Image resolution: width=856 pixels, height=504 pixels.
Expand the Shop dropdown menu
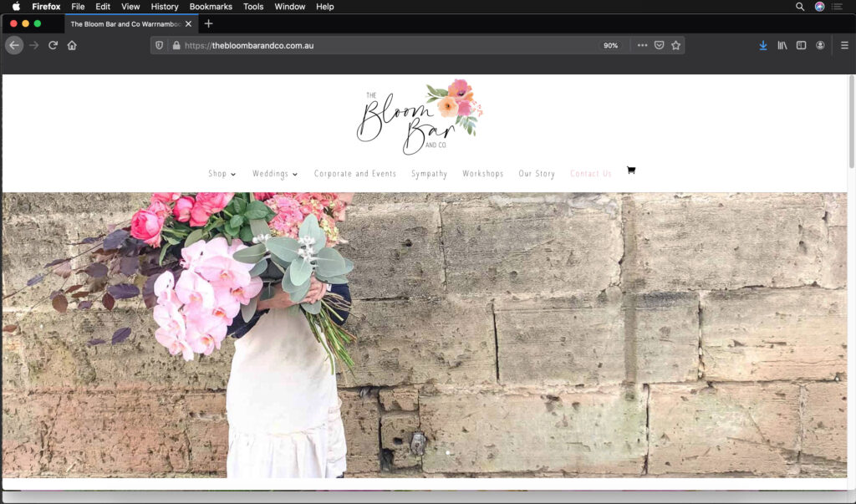[x=222, y=174]
